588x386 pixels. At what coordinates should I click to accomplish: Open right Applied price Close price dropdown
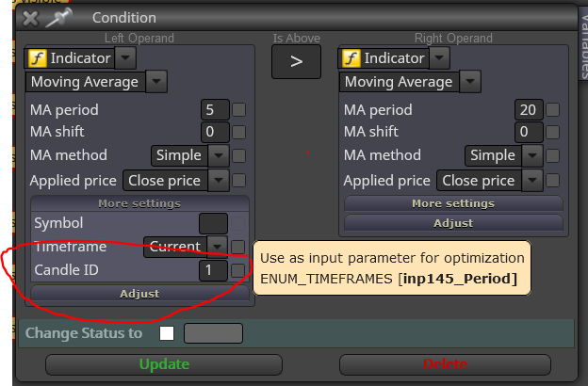coord(532,181)
